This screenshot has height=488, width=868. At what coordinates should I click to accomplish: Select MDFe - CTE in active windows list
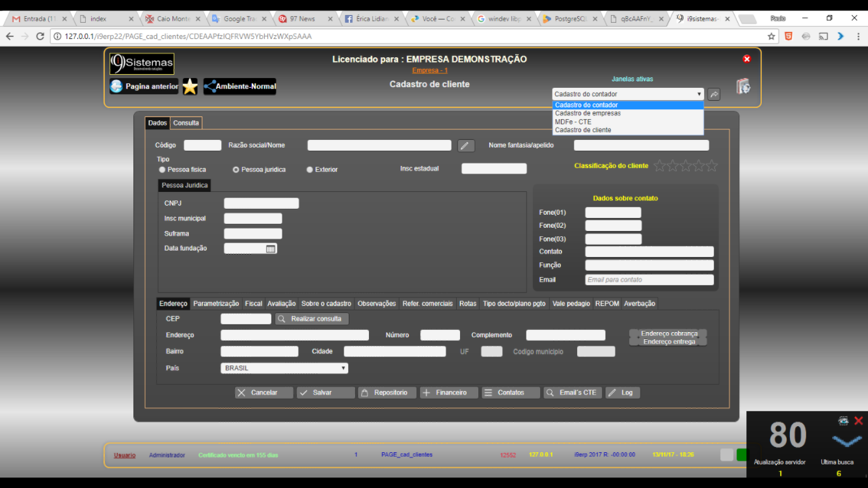click(573, 122)
